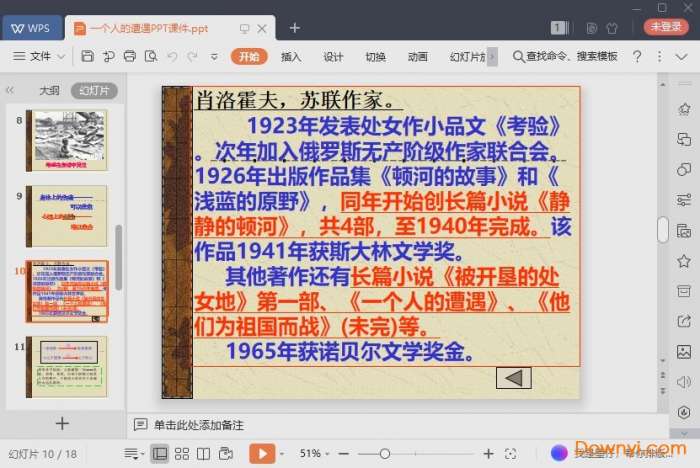The image size is (700, 468).
Task: Click the print icon
Action: pos(129,56)
